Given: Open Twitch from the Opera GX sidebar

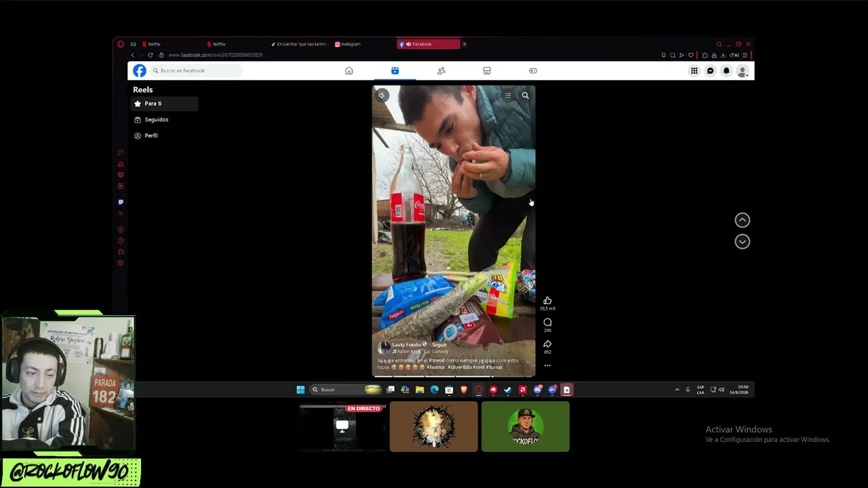Looking at the screenshot, I should tap(121, 202).
